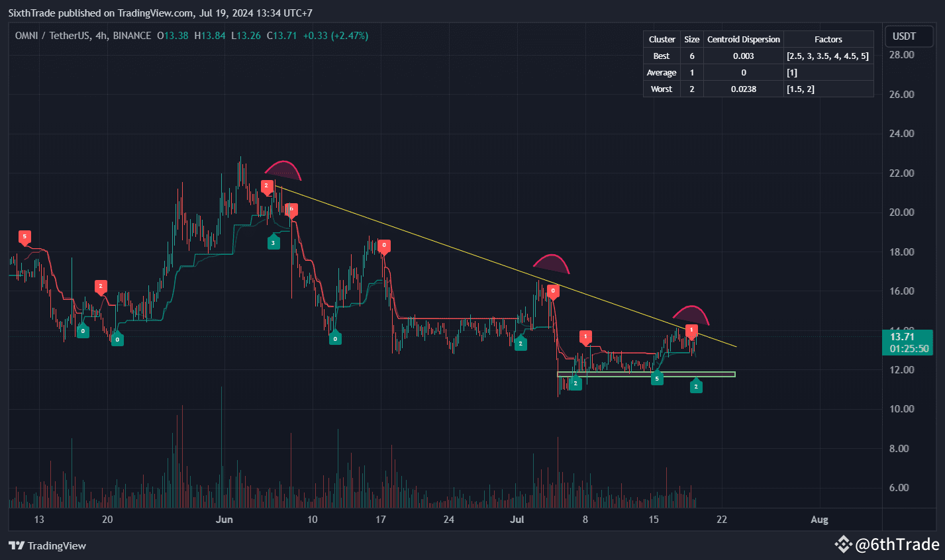Select the "Best" row in the cluster table
This screenshot has width=945, height=560.
tap(661, 56)
